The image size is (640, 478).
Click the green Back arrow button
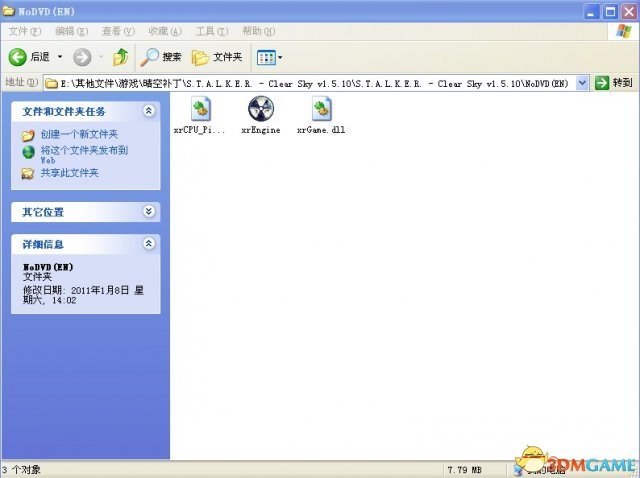[18, 57]
